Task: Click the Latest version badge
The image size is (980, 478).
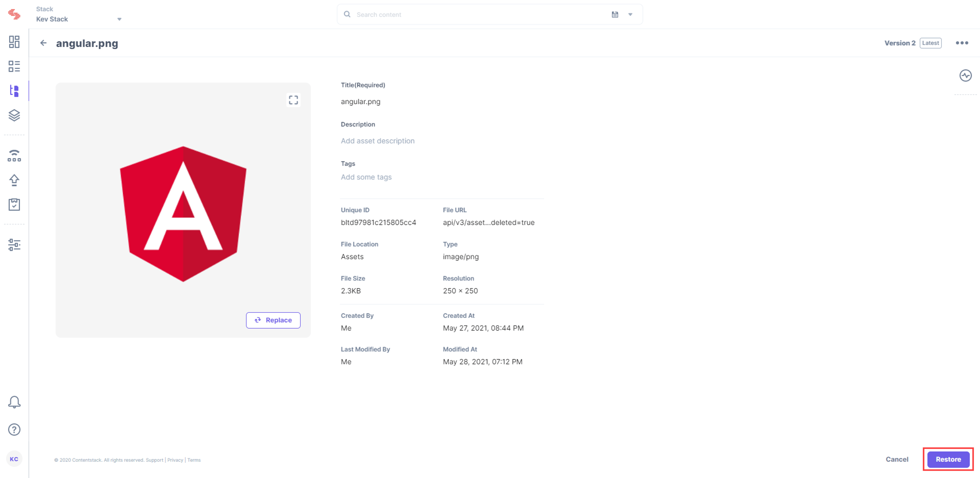Action: pos(930,43)
